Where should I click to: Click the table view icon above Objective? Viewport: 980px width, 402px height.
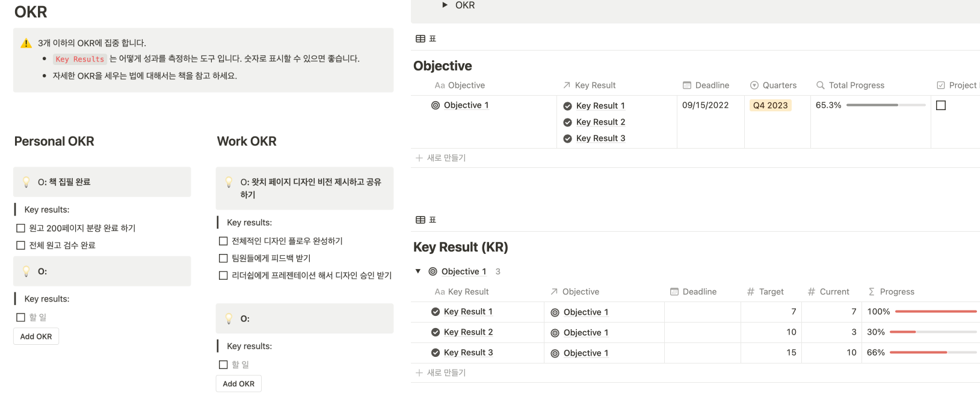click(421, 39)
